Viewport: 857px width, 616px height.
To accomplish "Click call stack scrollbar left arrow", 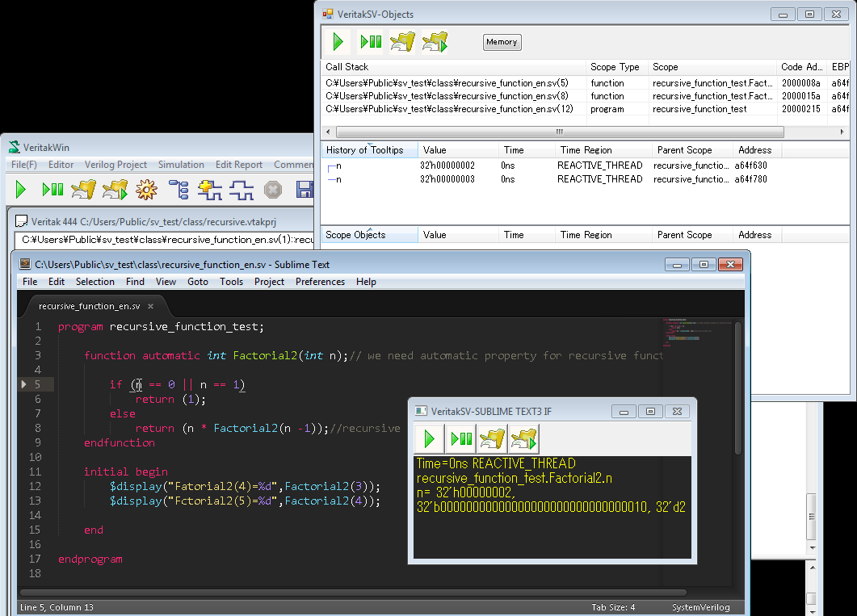I will point(328,132).
